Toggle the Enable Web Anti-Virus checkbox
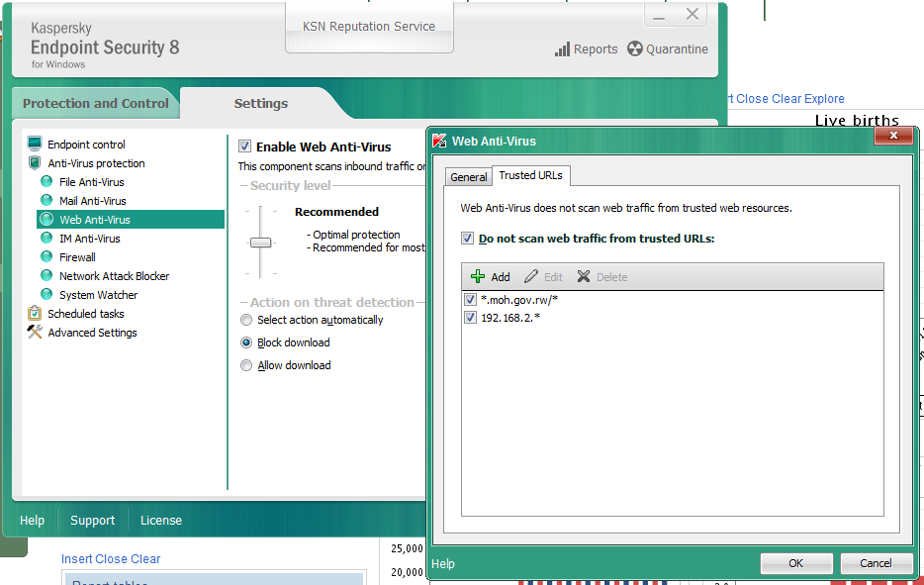Screen dimensions: 924x585 [244, 146]
